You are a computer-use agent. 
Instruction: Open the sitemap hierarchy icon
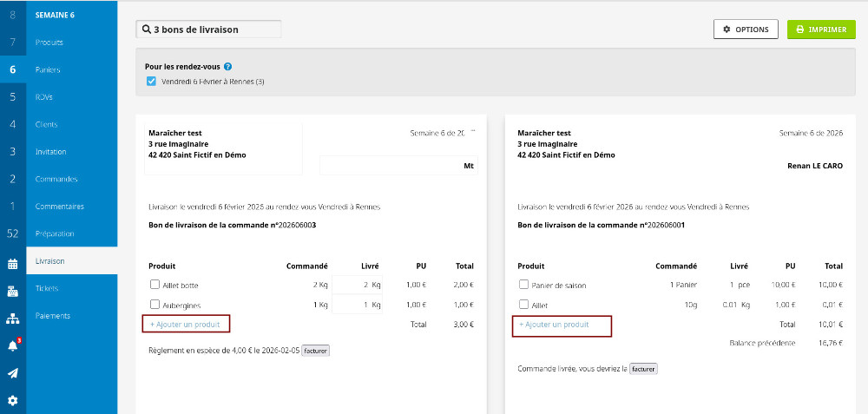point(12,318)
